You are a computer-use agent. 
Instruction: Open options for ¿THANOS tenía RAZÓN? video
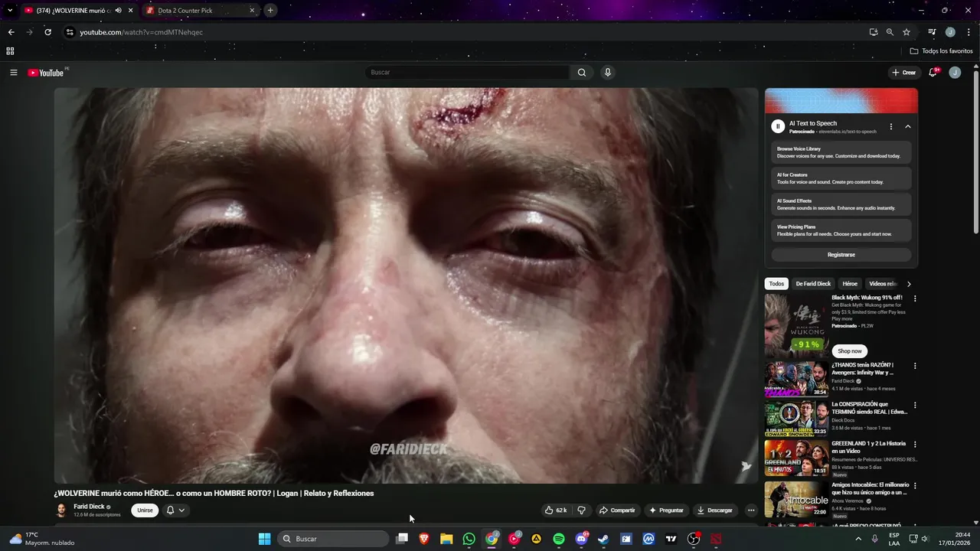pos(915,366)
